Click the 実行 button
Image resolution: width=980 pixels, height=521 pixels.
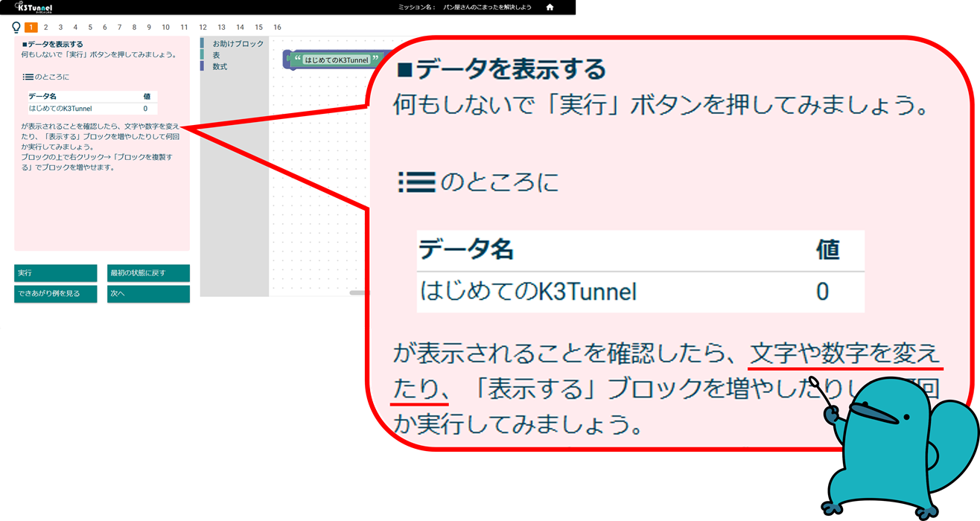click(56, 273)
